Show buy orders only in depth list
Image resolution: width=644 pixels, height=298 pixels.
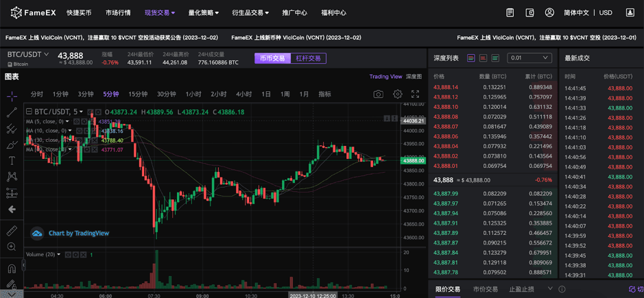click(494, 58)
